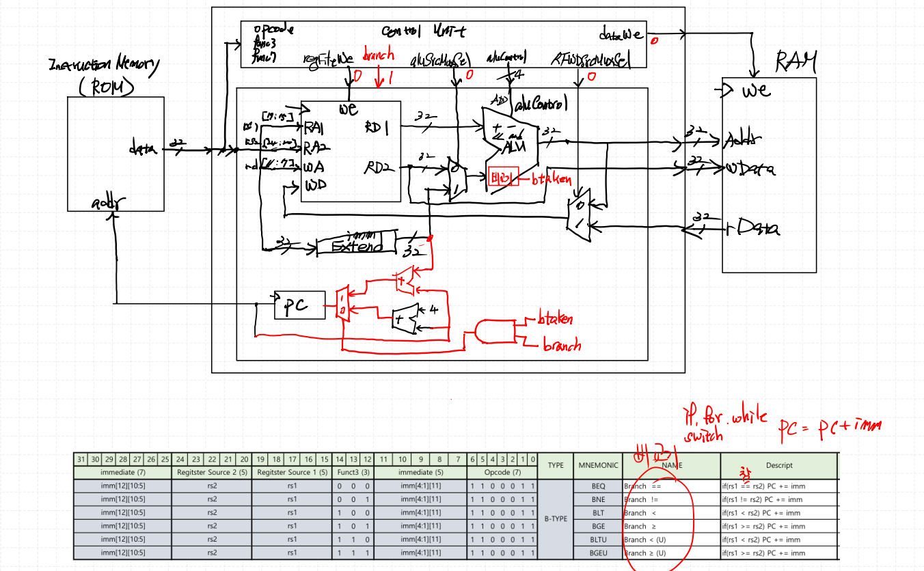
Task: Click the Instruction Memory ROM block
Action: (115, 154)
